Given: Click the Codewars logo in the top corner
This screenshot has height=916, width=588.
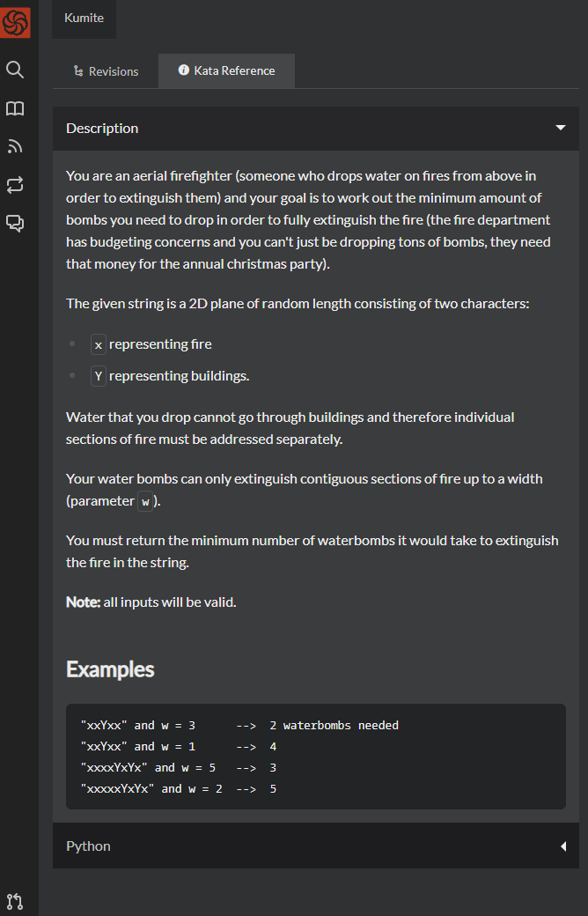Looking at the screenshot, I should click(x=15, y=22).
